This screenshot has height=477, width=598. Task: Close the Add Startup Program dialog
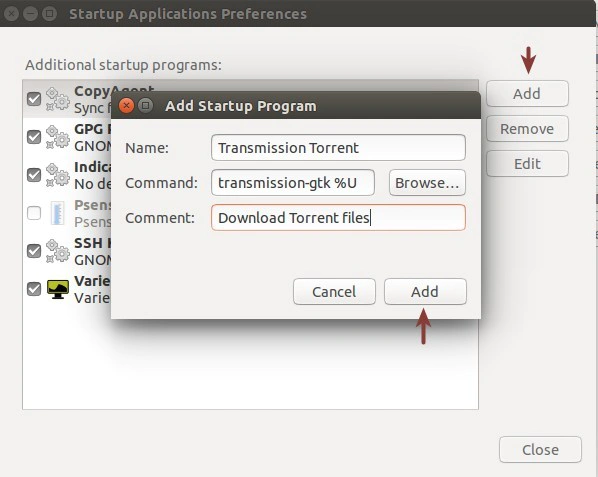click(x=126, y=105)
